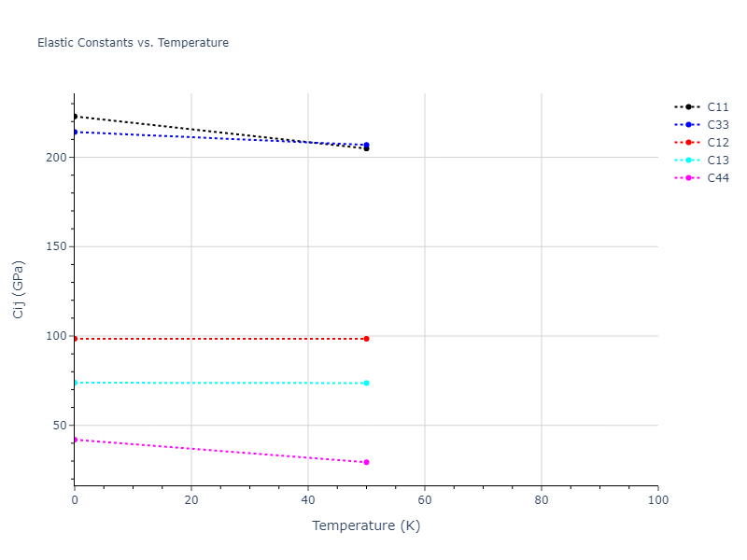Click the red C12 data point at 50 K
This screenshot has height=560, width=747.
(x=366, y=339)
